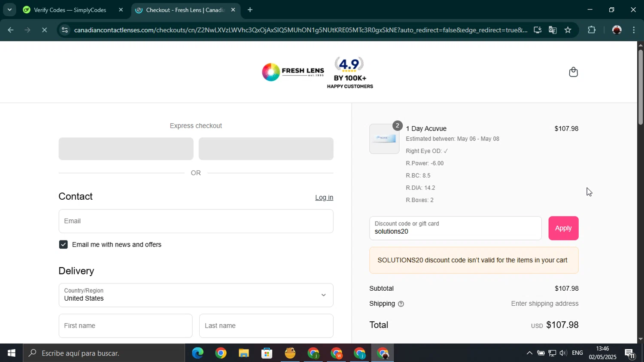
Task: Expand the Country/Region dropdown
Action: (x=196, y=295)
